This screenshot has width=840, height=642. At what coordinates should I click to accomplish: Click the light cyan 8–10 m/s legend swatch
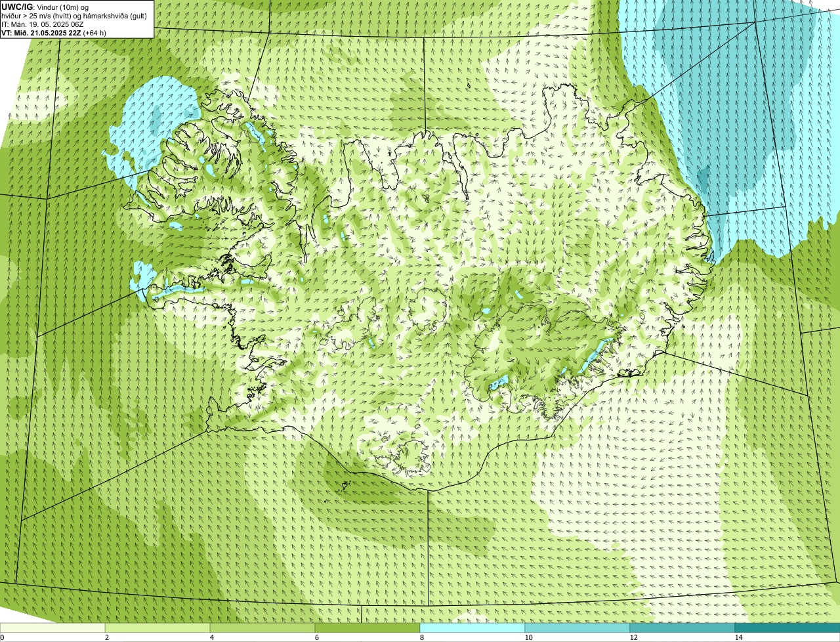(472, 628)
